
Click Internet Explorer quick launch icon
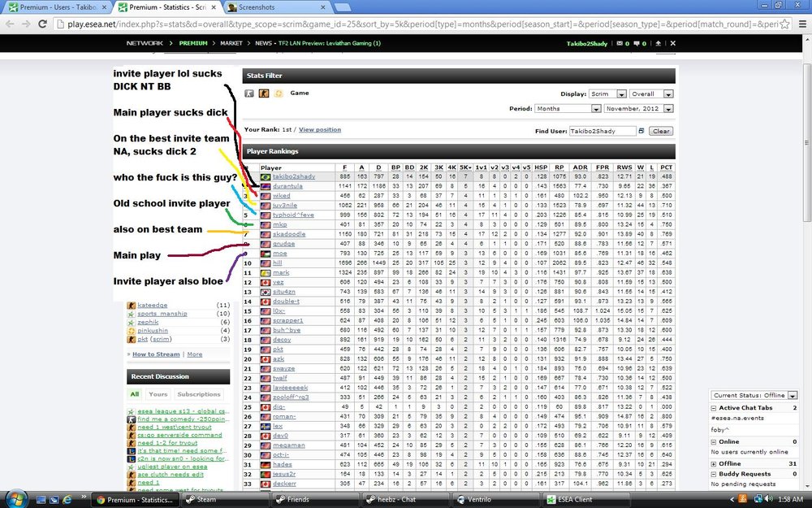(x=67, y=500)
